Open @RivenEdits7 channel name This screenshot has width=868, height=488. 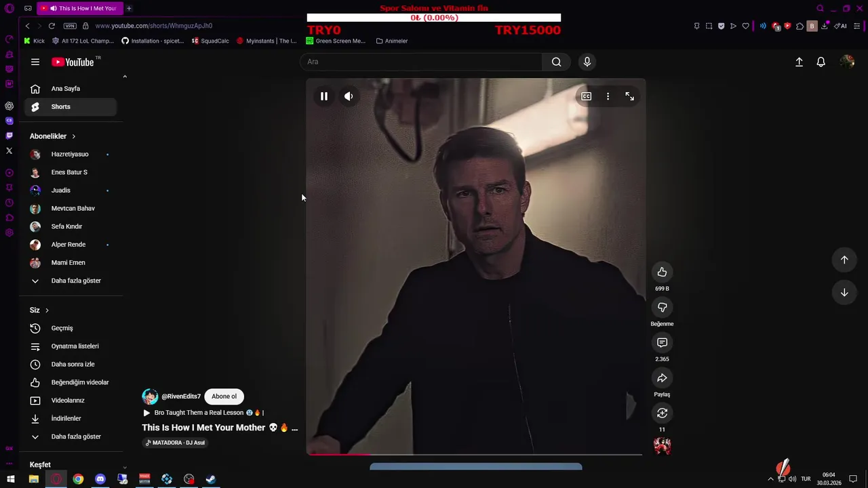tap(181, 396)
